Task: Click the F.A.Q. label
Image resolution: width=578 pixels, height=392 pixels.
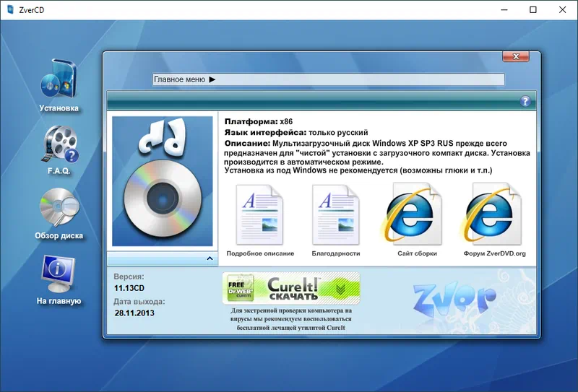Action: click(59, 171)
